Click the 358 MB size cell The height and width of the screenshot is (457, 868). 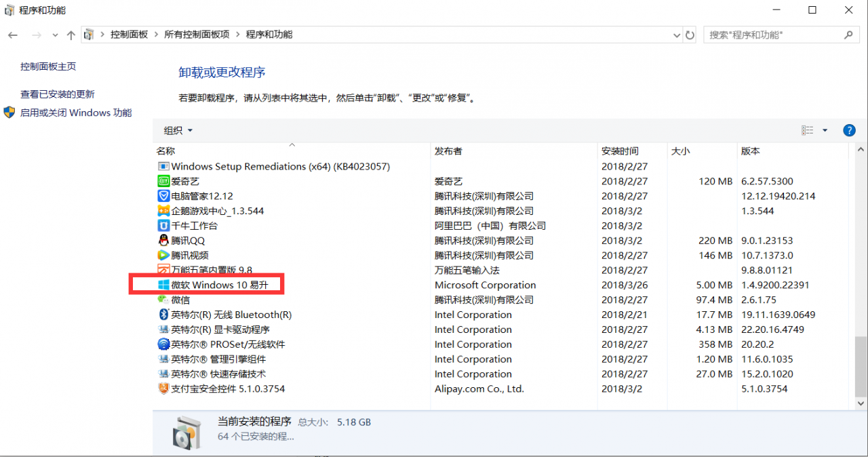[715, 344]
